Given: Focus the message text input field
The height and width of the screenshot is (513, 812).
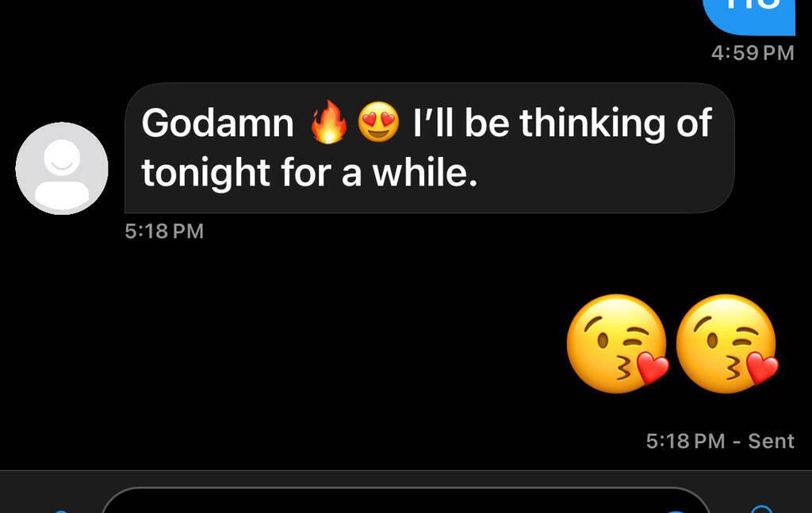Looking at the screenshot, I should tap(405, 500).
